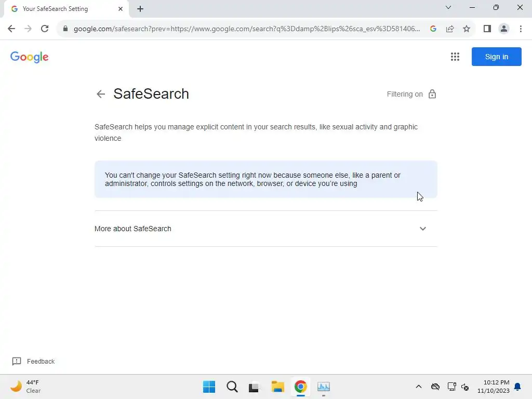The height and width of the screenshot is (399, 532).
Task: Click the Feedback speech bubble icon
Action: pyautogui.click(x=17, y=362)
